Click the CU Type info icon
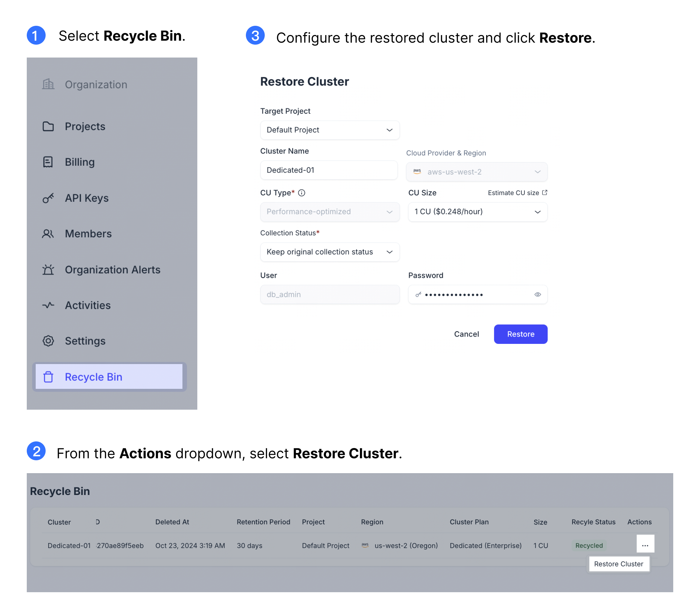This screenshot has height=616, width=700. click(301, 193)
